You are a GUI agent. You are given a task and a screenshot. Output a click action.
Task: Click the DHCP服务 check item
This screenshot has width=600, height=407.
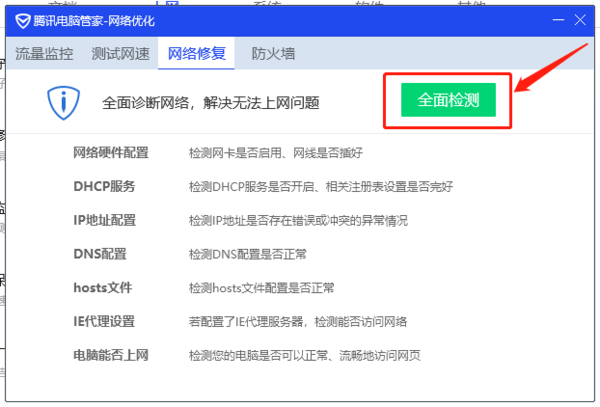coord(104,187)
